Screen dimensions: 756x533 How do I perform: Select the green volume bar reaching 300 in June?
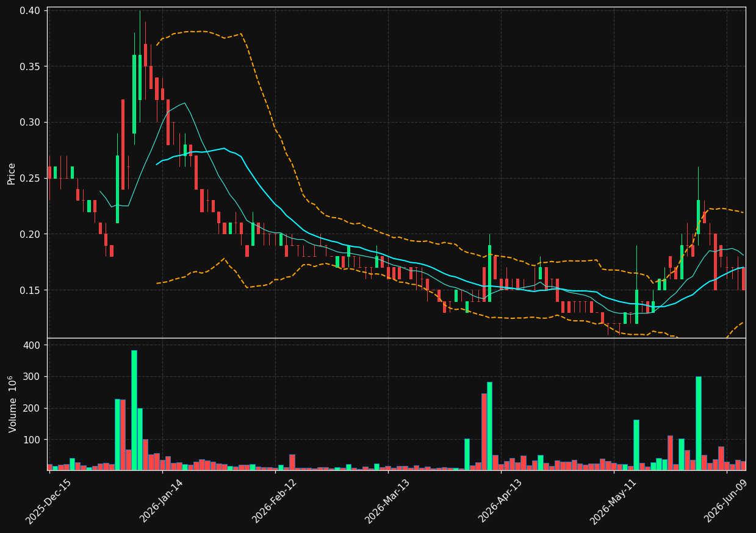coord(699,423)
